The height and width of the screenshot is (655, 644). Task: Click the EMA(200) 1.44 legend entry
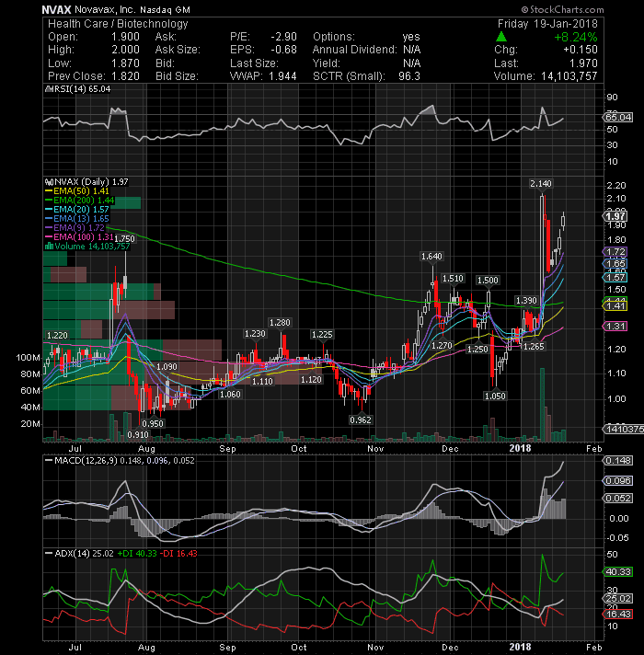(x=80, y=201)
